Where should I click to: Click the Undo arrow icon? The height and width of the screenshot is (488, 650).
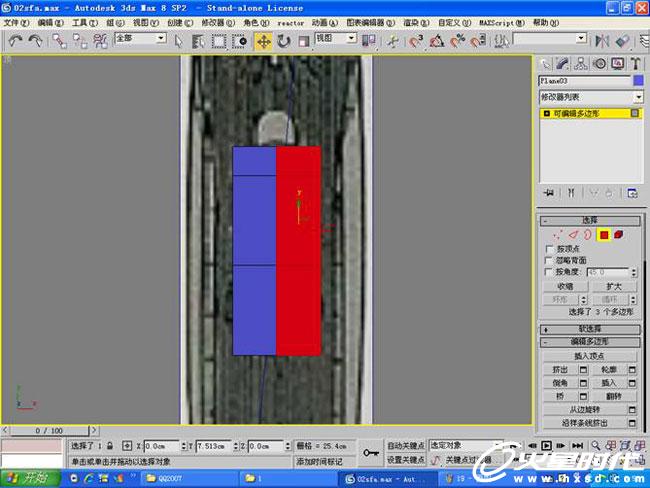[x=15, y=41]
